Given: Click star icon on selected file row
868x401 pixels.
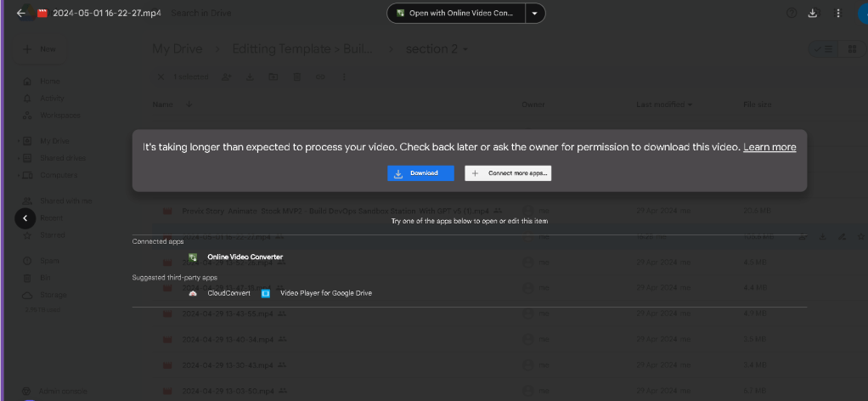Looking at the screenshot, I should tap(860, 236).
